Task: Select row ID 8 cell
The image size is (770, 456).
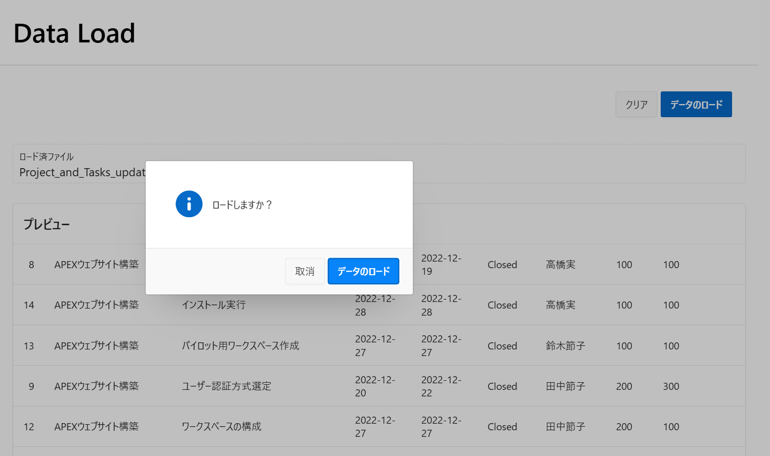Action: tap(31, 265)
